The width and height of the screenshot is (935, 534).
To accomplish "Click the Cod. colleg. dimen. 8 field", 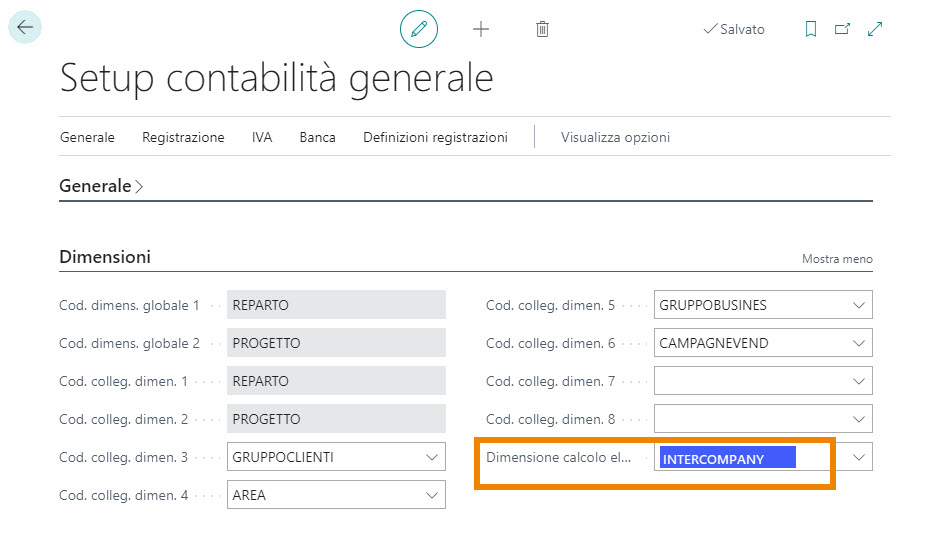I will 750,419.
